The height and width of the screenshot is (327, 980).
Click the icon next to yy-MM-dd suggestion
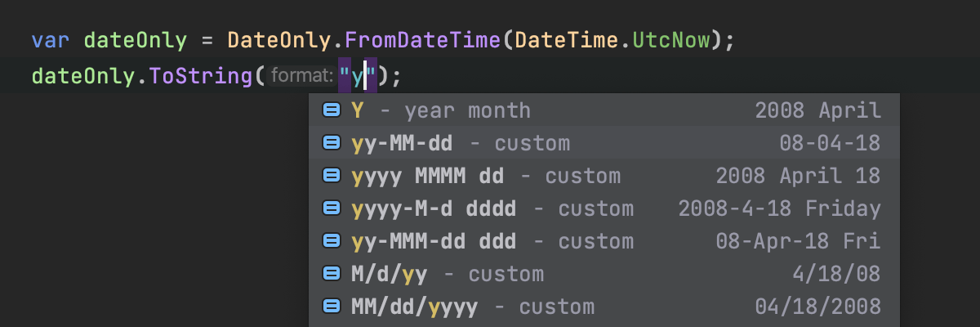332,143
